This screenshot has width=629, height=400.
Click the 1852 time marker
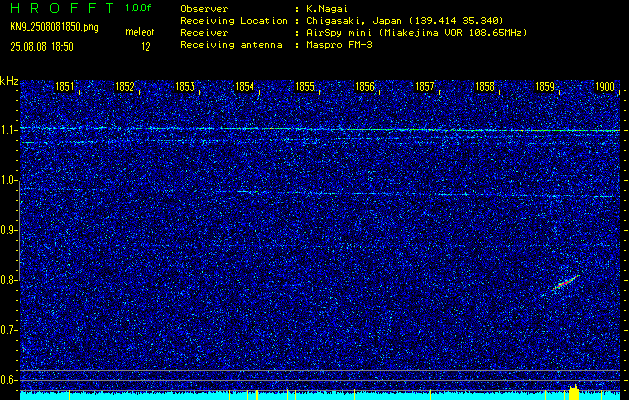124,86
